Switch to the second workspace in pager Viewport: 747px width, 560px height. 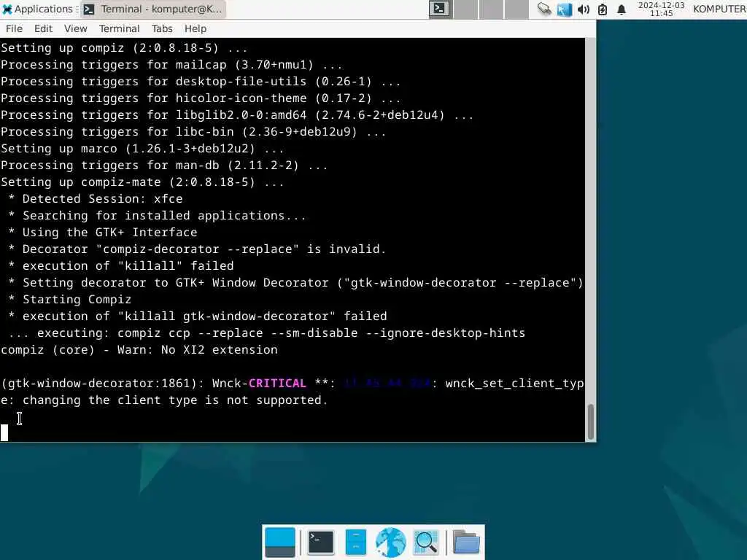(x=465, y=9)
